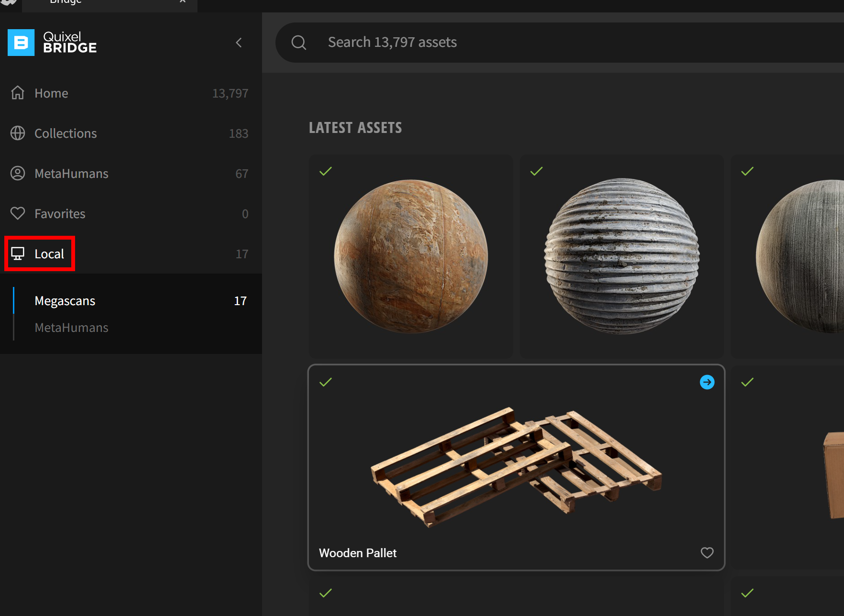Screen dimensions: 844x616
Task: Close the Bridge tab
Action: [x=183, y=2]
